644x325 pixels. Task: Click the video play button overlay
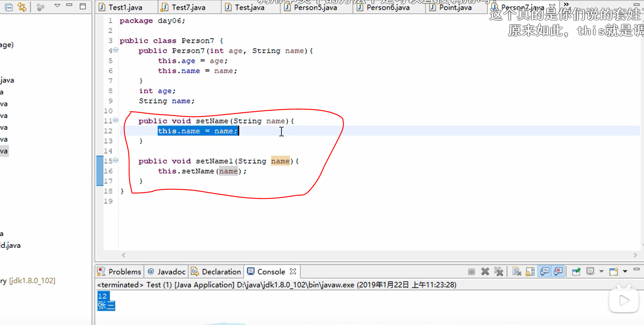point(624,301)
